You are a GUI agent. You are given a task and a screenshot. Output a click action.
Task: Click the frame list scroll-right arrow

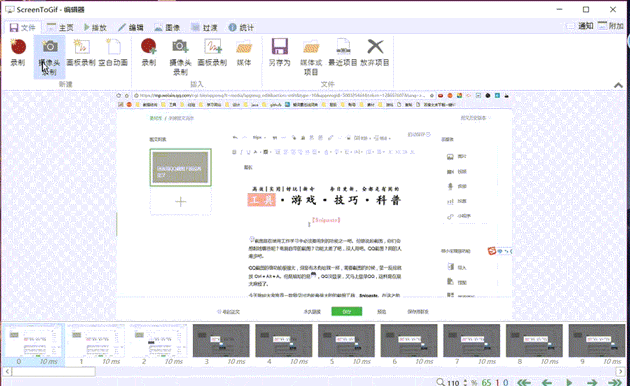click(621, 372)
